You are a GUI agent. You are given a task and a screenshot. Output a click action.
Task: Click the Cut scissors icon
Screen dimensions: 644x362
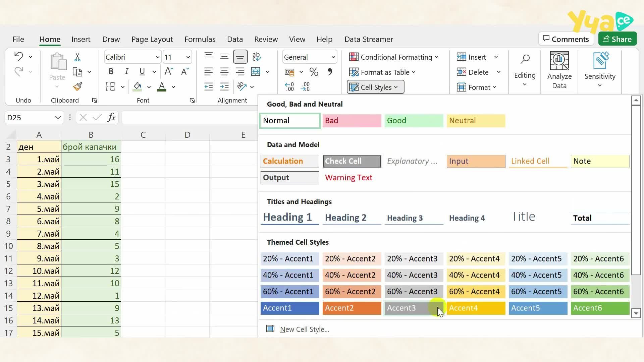[77, 57]
